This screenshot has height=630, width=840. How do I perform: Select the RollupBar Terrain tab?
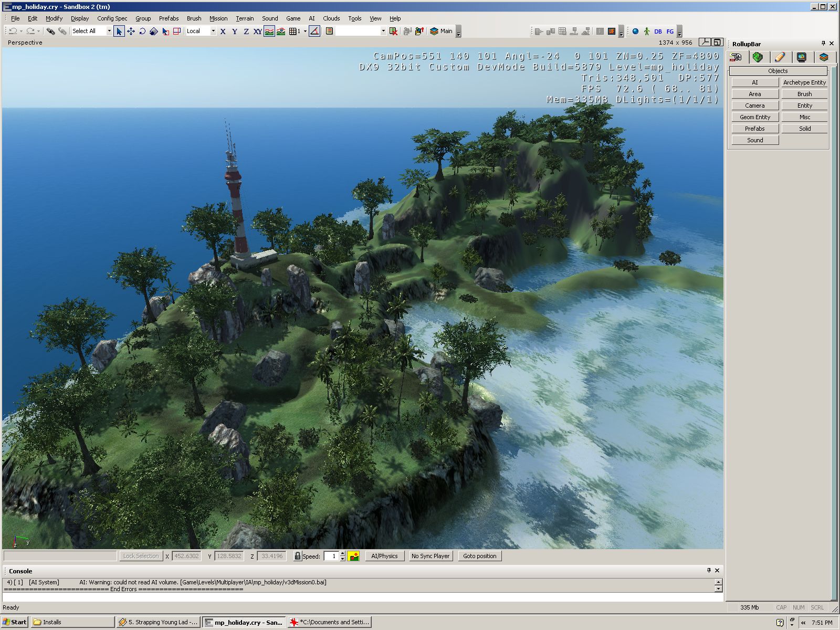pos(758,57)
